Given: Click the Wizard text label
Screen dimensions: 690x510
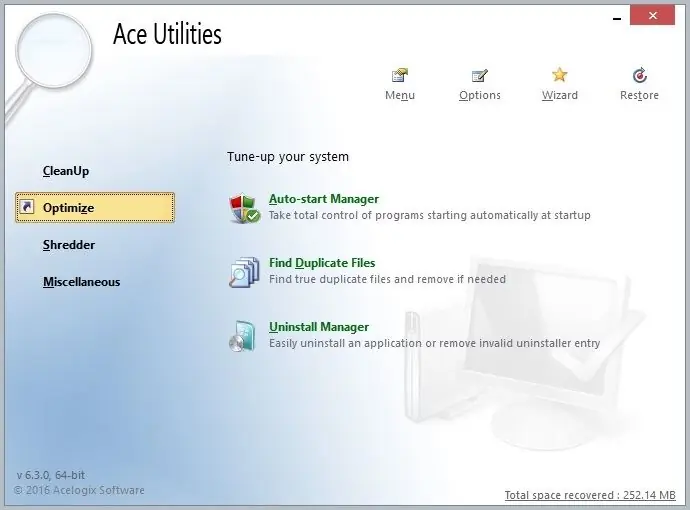Looking at the screenshot, I should [x=559, y=95].
